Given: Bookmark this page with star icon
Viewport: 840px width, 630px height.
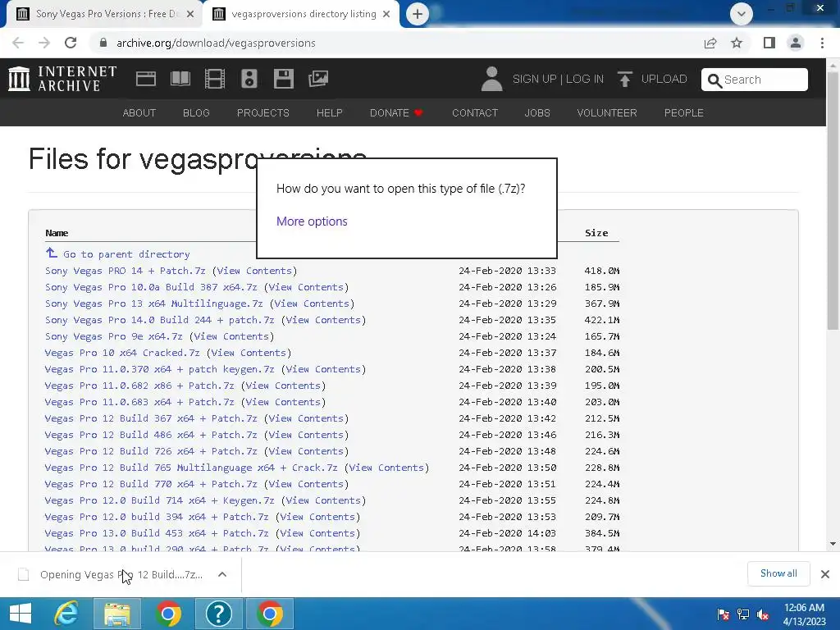Looking at the screenshot, I should (x=737, y=43).
